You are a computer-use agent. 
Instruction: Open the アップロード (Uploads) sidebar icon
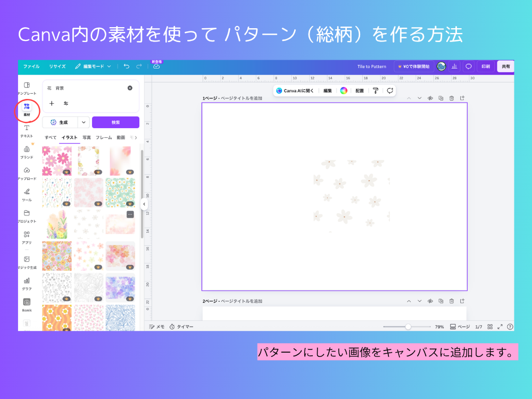27,173
